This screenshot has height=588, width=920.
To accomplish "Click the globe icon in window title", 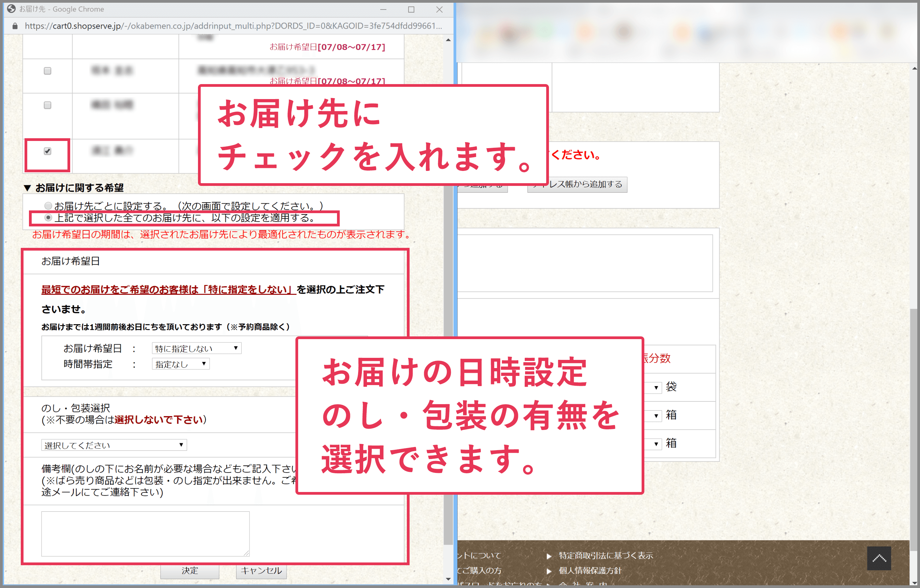I will click(12, 9).
